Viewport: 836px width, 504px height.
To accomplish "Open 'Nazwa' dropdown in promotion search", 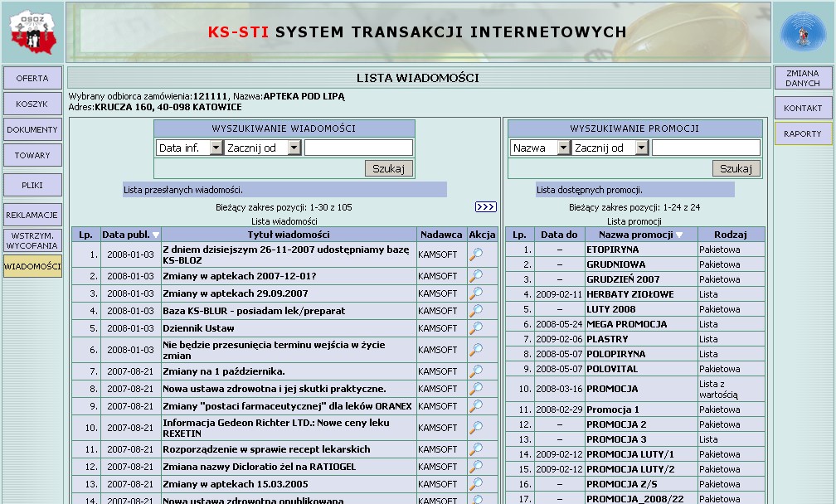I will coord(563,148).
